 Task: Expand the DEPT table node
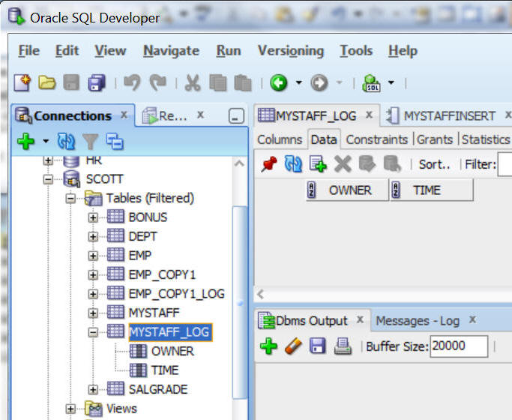tap(93, 236)
